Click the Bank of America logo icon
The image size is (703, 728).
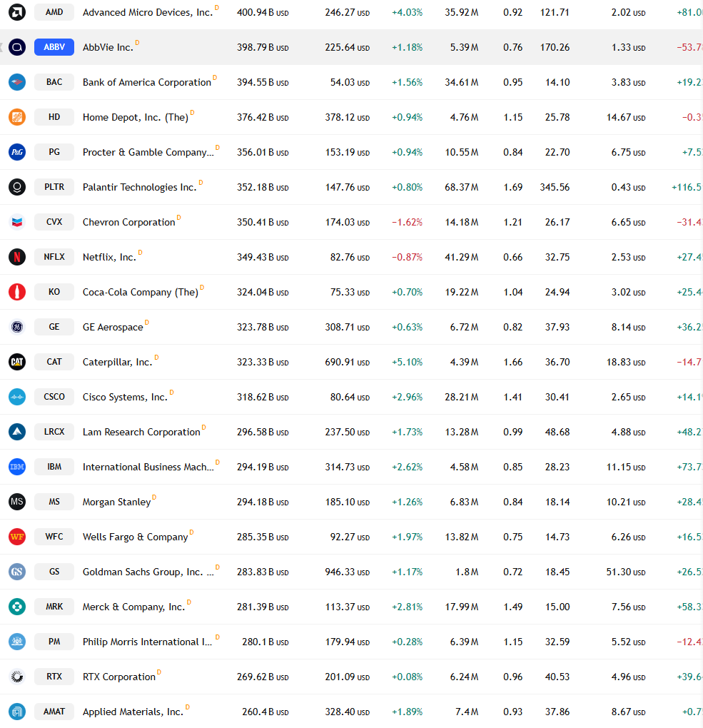tap(17, 82)
